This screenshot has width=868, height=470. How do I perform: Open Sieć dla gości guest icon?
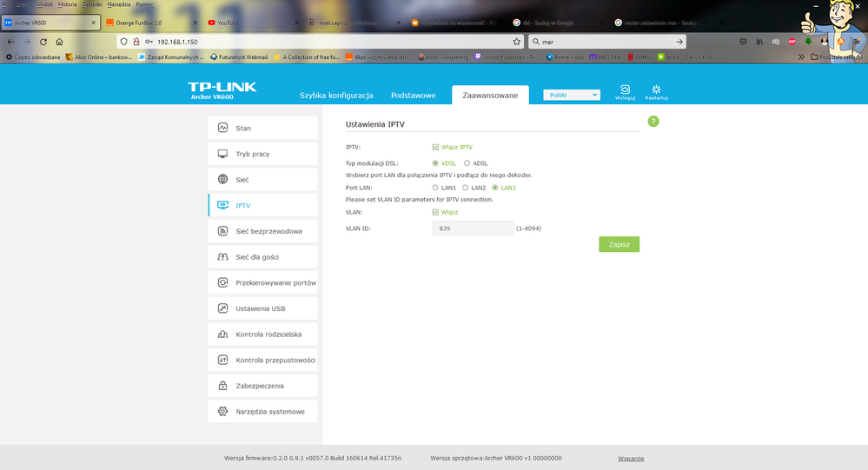tap(222, 257)
